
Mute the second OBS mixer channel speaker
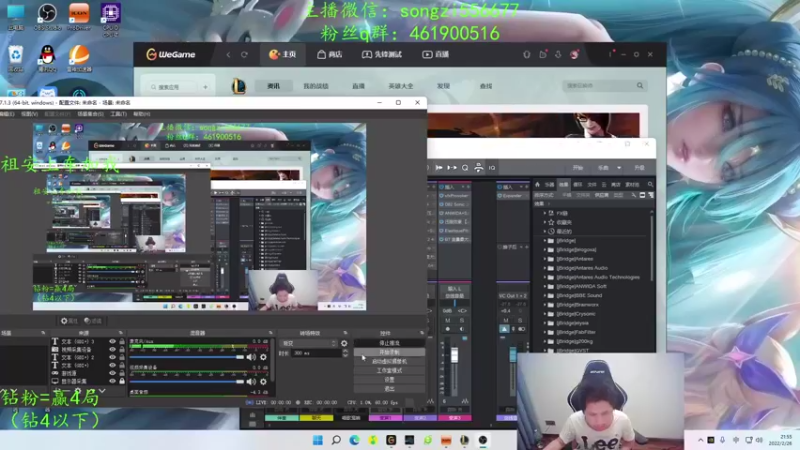(251, 381)
